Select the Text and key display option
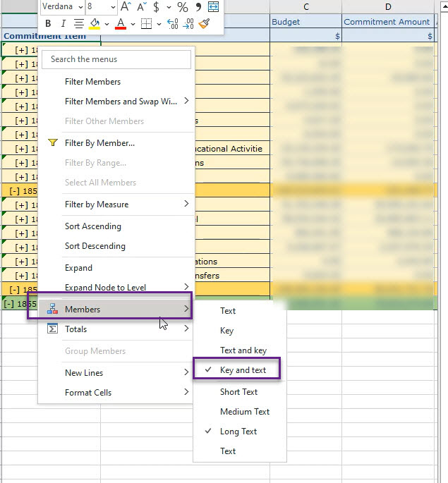 click(x=240, y=350)
